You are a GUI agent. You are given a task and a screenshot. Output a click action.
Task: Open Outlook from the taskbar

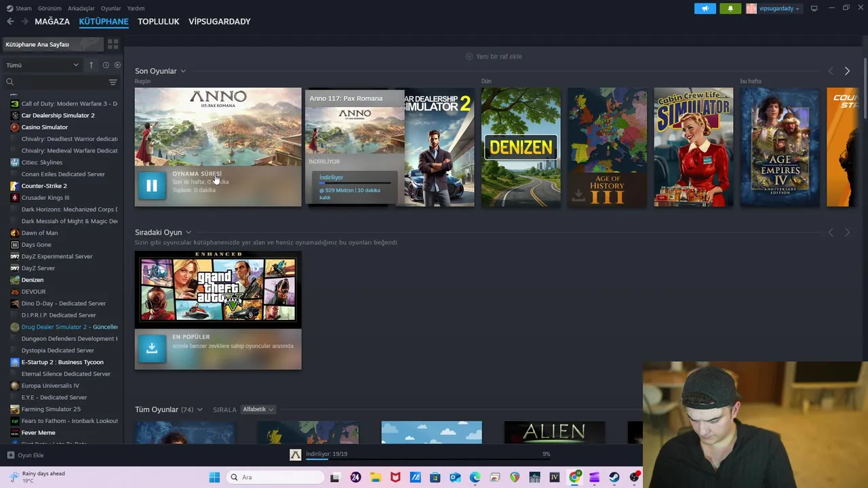pyautogui.click(x=455, y=477)
